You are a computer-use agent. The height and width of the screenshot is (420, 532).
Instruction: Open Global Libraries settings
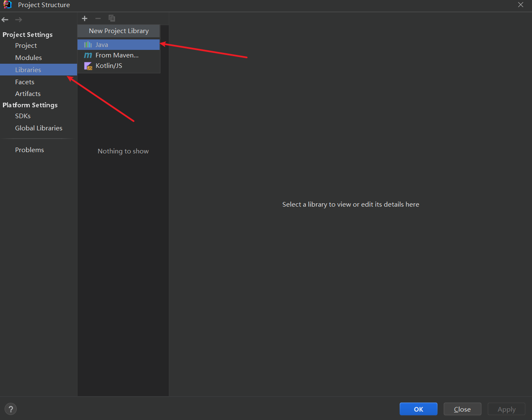(39, 128)
